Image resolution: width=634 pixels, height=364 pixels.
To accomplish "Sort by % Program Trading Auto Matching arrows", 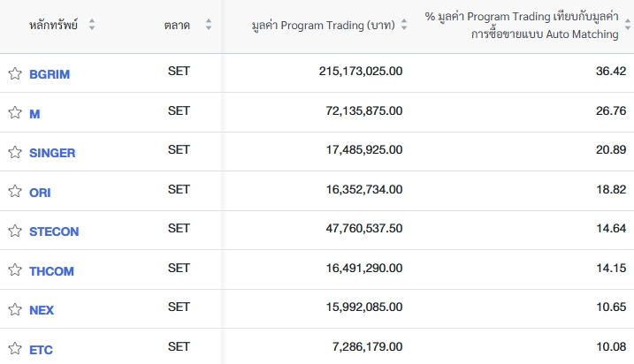I will tap(628, 25).
